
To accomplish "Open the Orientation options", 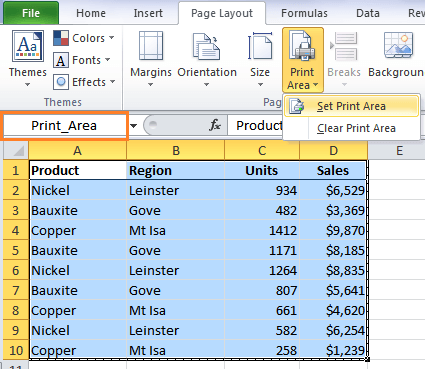I will click(207, 59).
